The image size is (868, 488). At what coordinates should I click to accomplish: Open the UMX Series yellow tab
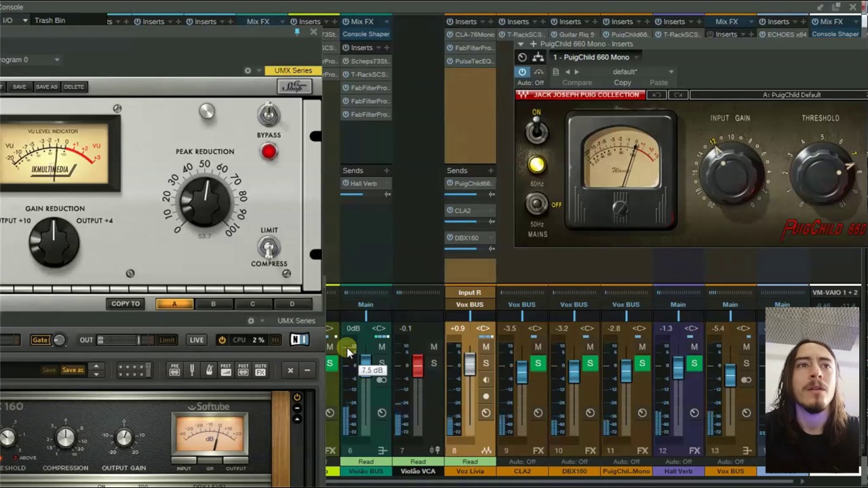pos(293,70)
